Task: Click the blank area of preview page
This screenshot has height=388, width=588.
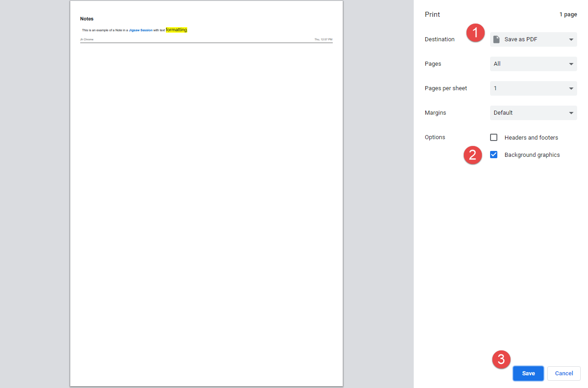Action: coord(206,204)
